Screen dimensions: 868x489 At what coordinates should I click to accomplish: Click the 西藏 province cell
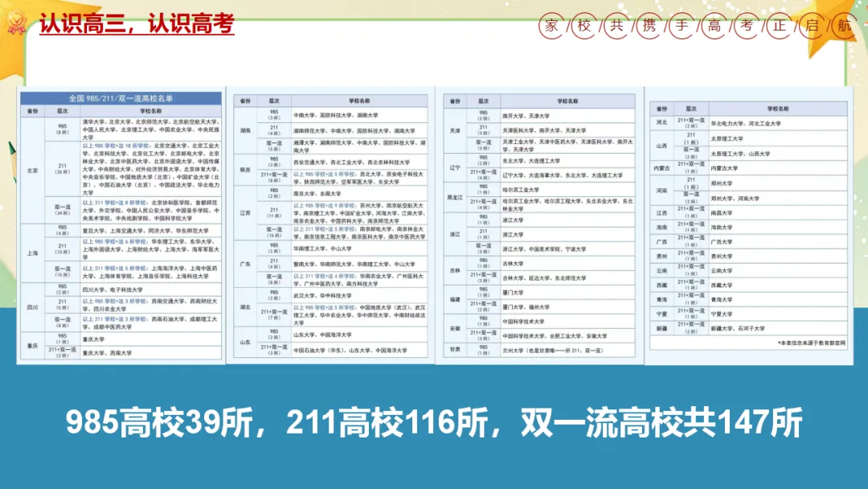coord(661,286)
